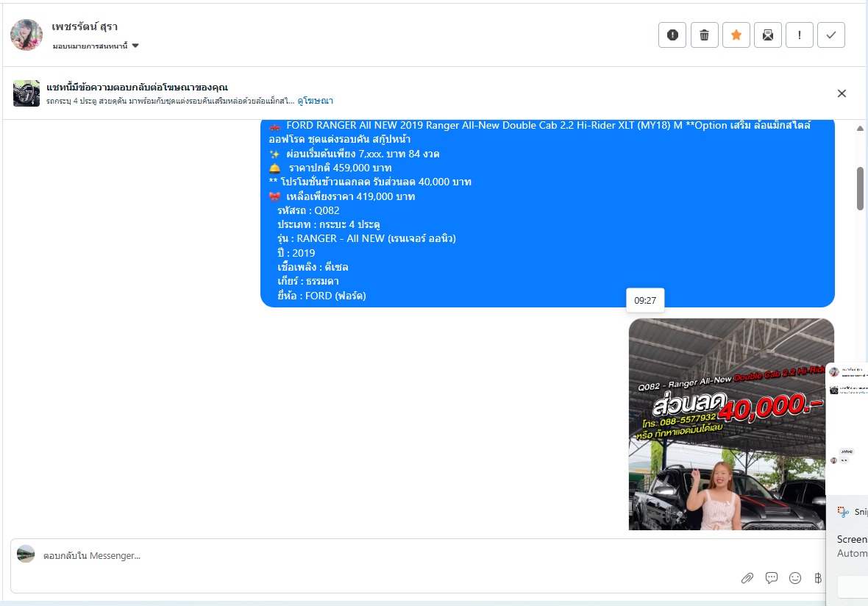Click the page avatar beside reply box
The height and width of the screenshot is (606, 868).
(x=26, y=554)
